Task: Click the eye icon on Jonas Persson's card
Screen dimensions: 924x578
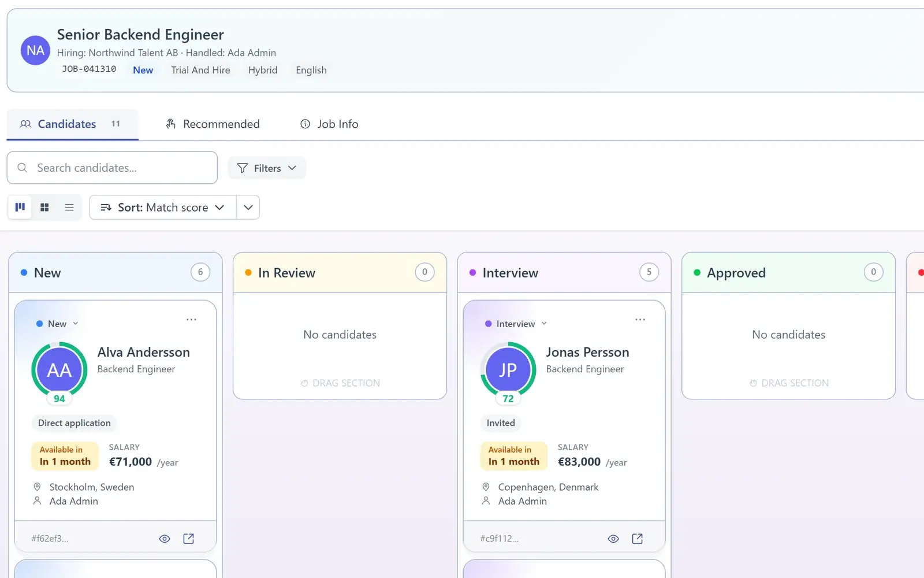Action: tap(613, 539)
